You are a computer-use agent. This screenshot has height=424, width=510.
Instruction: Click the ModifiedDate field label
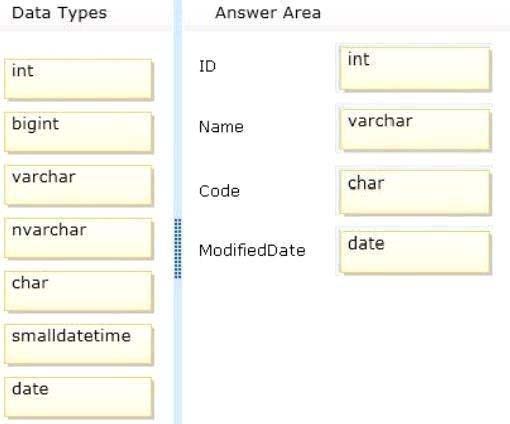pos(252,250)
